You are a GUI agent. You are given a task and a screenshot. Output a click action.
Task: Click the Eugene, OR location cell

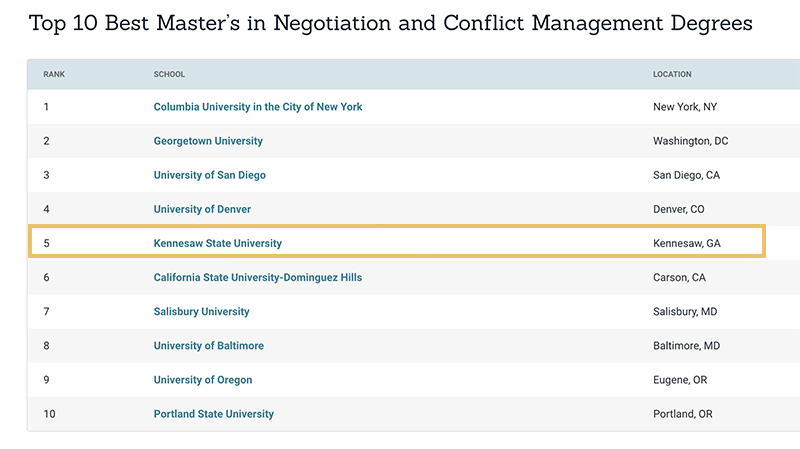(x=680, y=380)
